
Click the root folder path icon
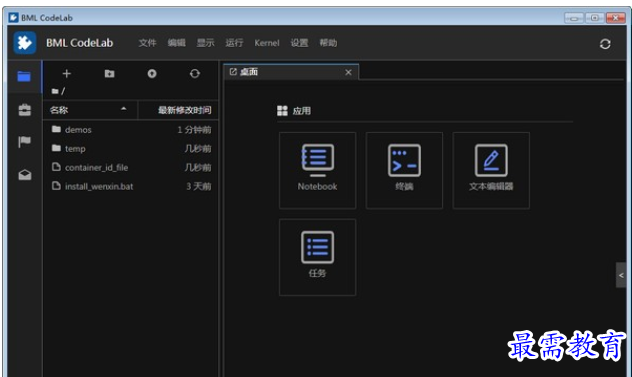[x=55, y=92]
